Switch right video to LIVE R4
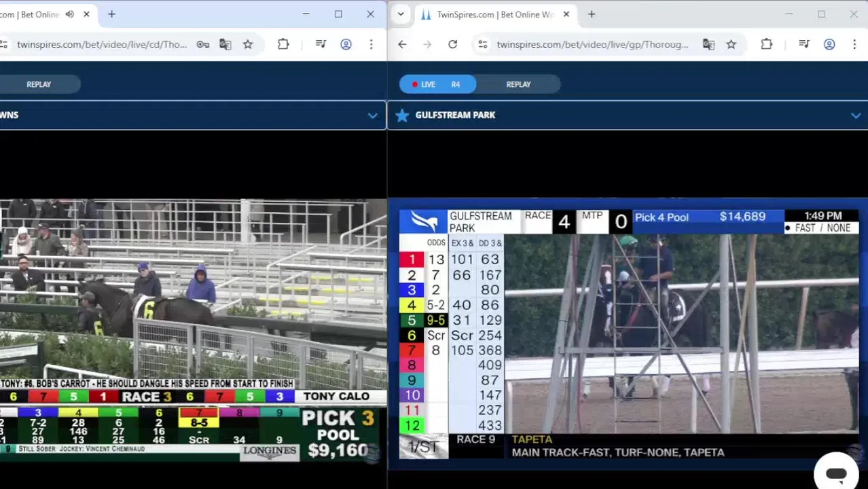 coord(437,84)
